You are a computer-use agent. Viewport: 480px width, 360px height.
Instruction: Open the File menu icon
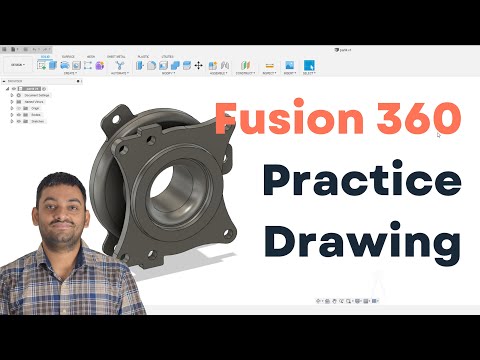tap(14, 49)
